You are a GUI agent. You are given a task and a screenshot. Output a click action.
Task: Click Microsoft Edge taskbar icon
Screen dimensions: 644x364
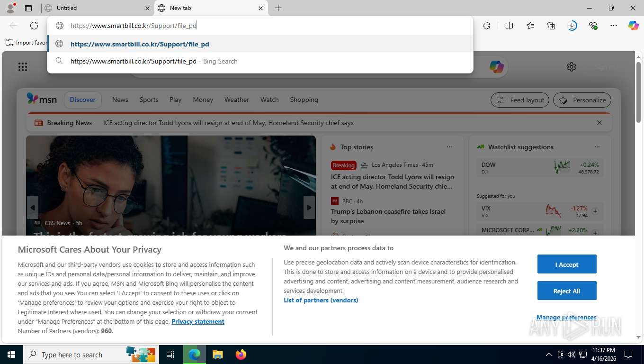tap(195, 355)
